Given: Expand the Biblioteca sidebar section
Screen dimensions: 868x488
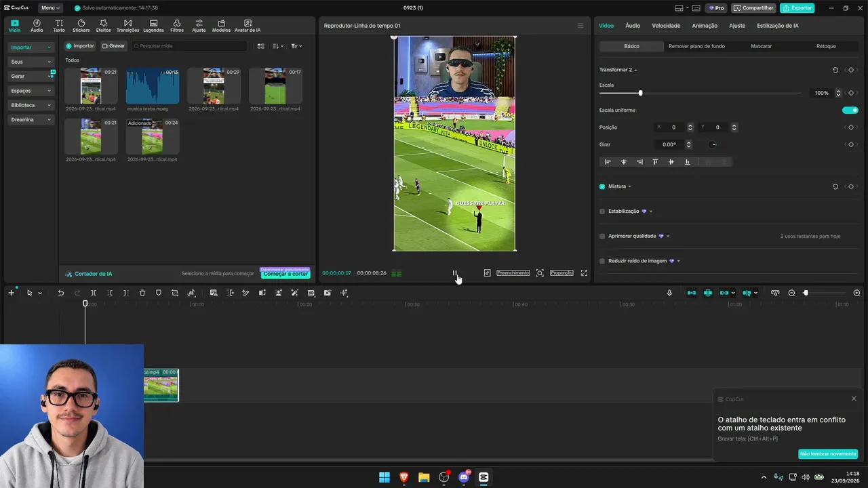Looking at the screenshot, I should (31, 105).
